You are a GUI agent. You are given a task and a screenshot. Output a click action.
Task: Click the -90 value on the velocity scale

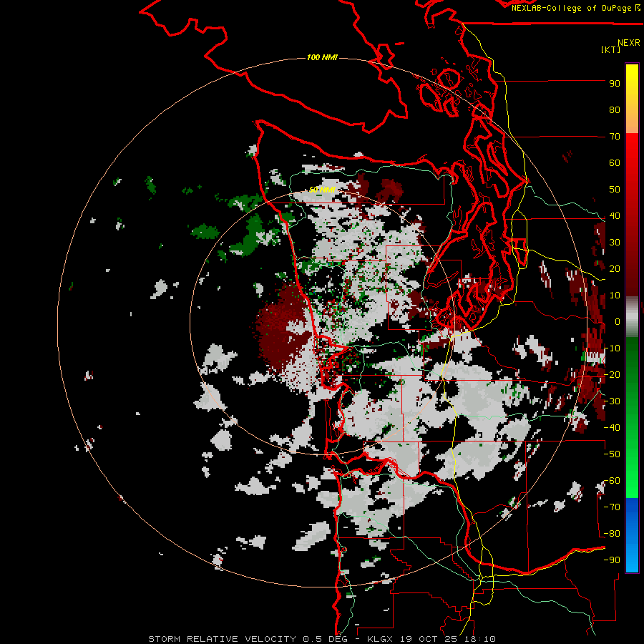pyautogui.click(x=612, y=560)
